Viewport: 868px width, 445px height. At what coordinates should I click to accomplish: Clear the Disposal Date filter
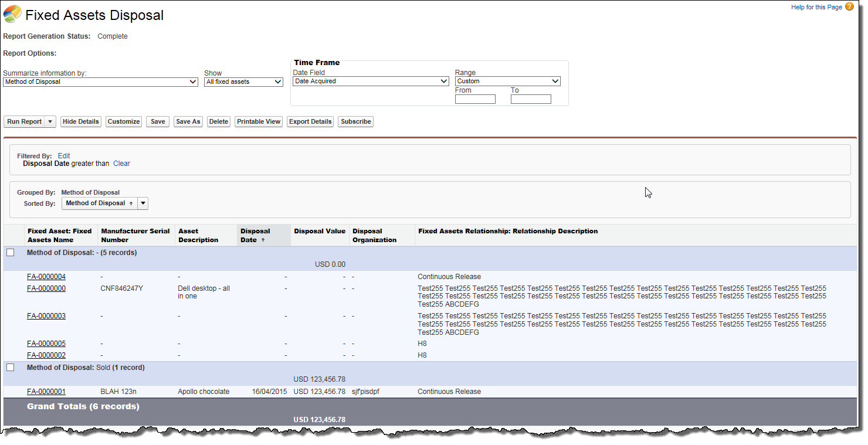coord(121,164)
